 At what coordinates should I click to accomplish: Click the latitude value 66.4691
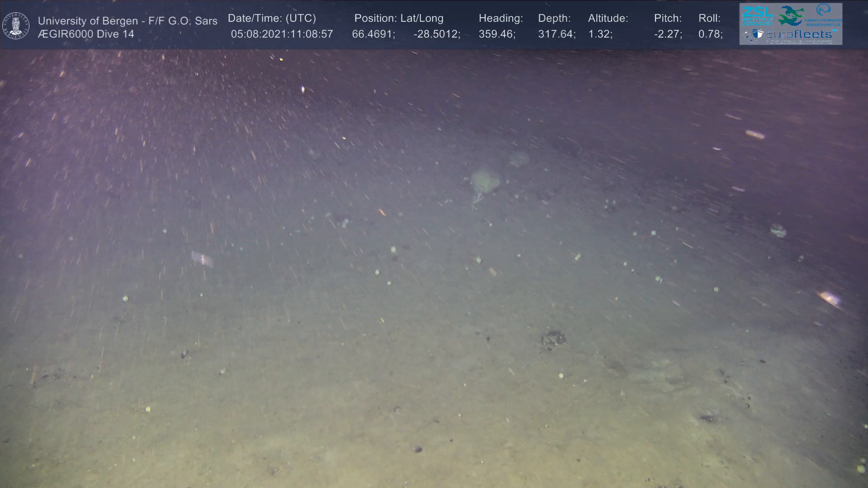[373, 34]
